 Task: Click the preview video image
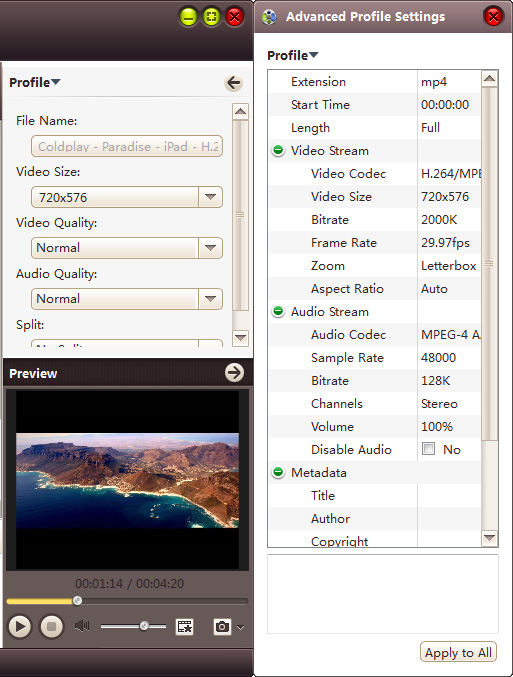click(127, 480)
